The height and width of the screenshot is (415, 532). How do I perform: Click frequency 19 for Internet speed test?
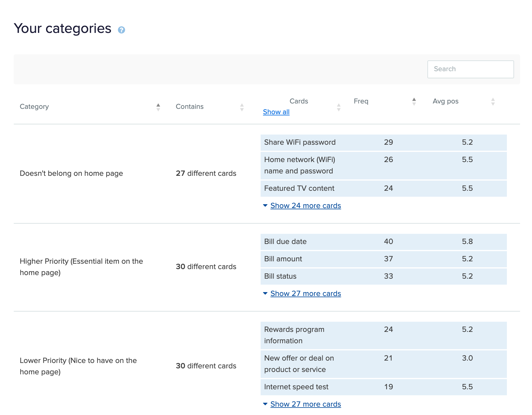click(x=389, y=387)
